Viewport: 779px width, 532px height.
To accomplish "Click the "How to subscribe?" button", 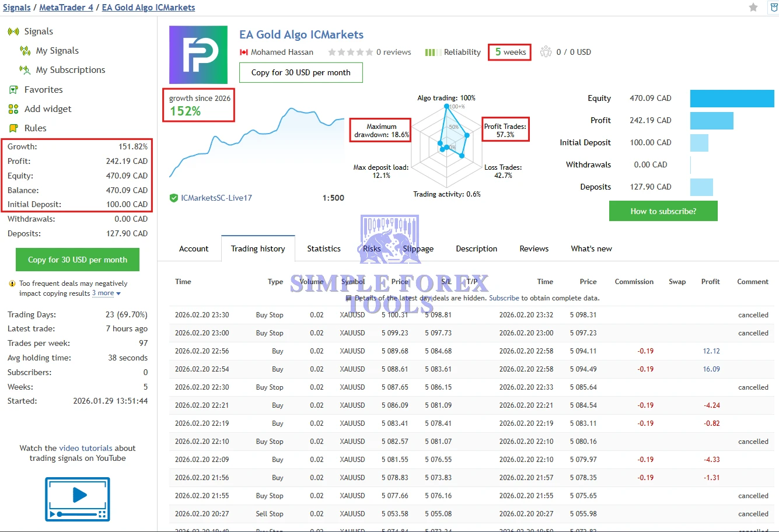I will (663, 211).
